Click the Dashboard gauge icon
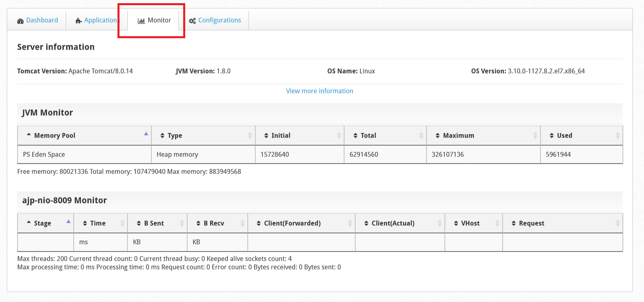The height and width of the screenshot is (302, 644). click(x=20, y=21)
